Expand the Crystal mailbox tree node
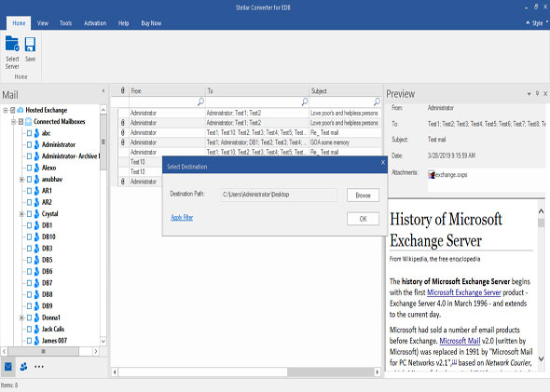 21,214
